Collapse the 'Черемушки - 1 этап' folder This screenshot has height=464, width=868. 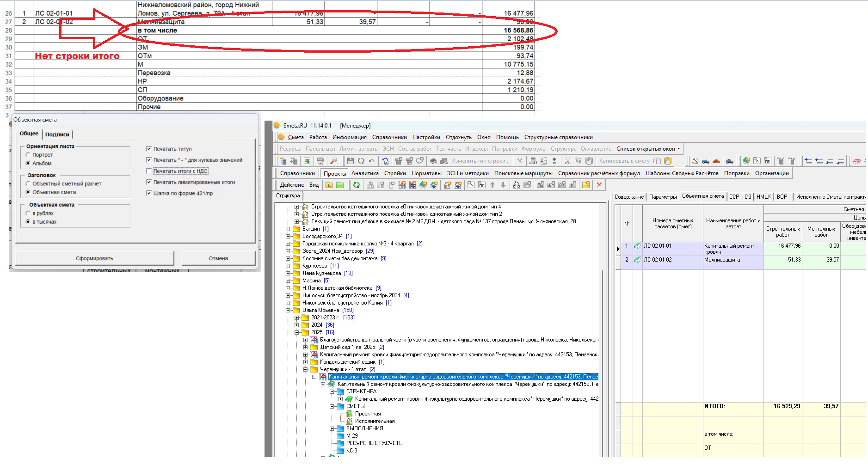click(x=305, y=369)
